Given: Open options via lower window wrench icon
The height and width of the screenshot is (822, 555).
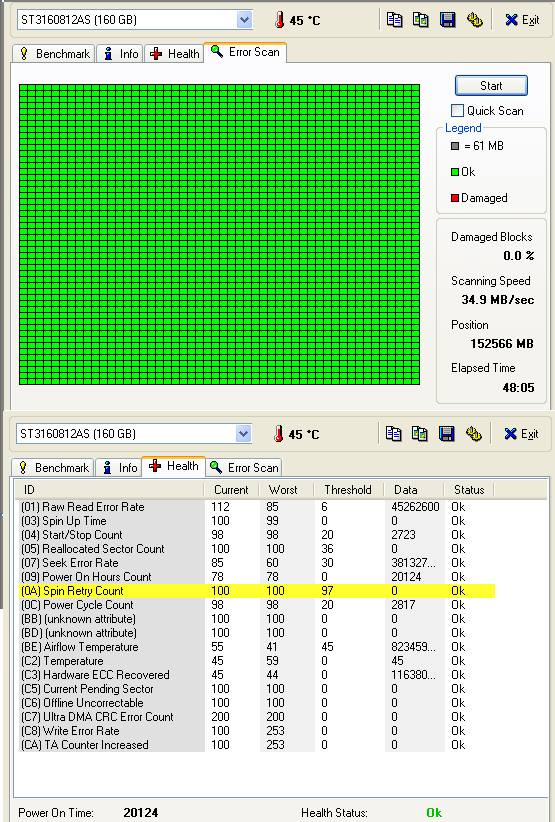Looking at the screenshot, I should click(x=474, y=434).
